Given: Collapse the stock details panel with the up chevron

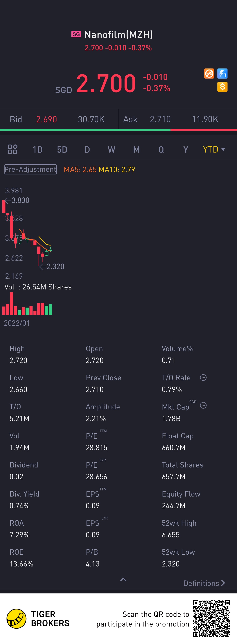Looking at the screenshot, I should tap(123, 580).
